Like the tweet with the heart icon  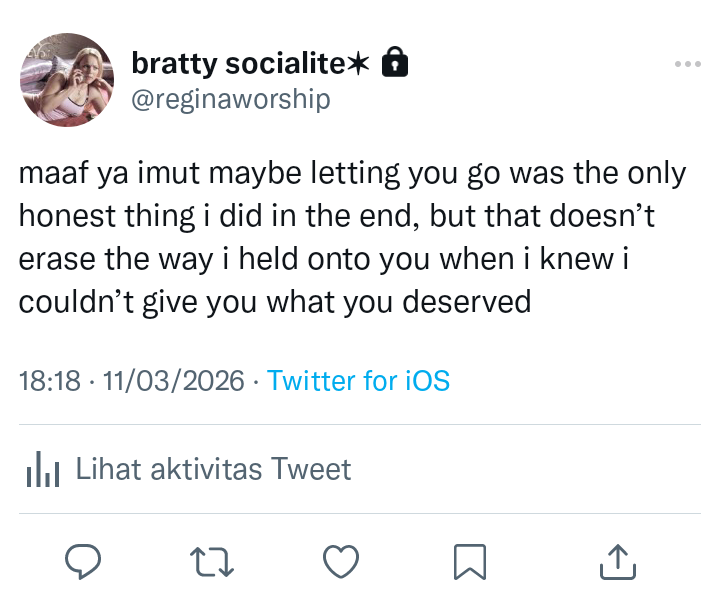342,562
